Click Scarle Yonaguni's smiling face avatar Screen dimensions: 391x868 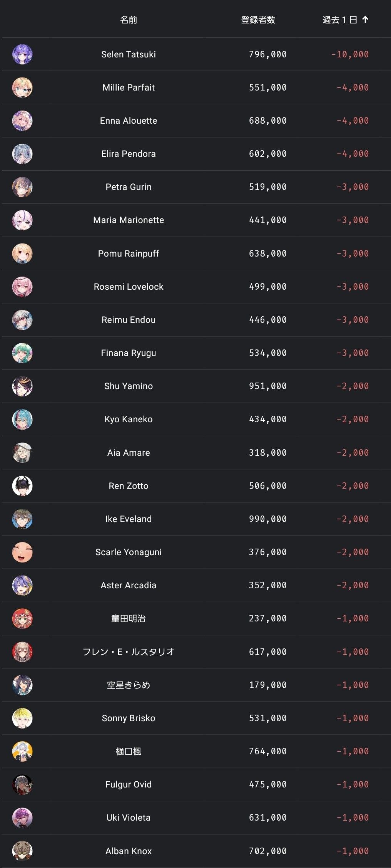(x=22, y=552)
